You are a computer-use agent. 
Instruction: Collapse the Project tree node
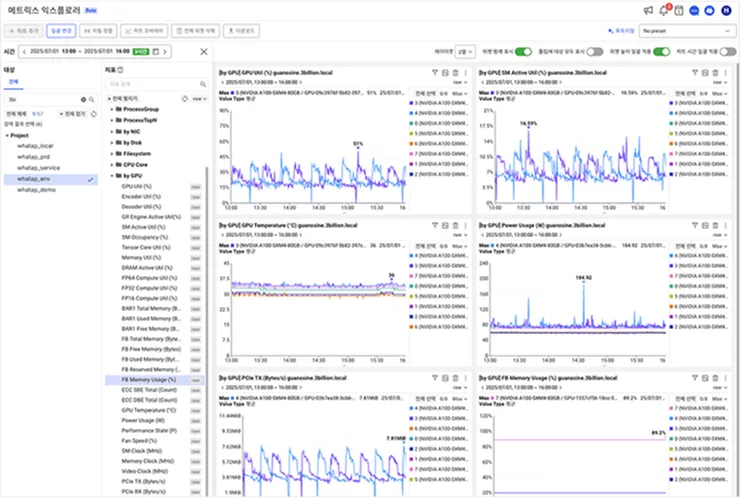click(7, 135)
